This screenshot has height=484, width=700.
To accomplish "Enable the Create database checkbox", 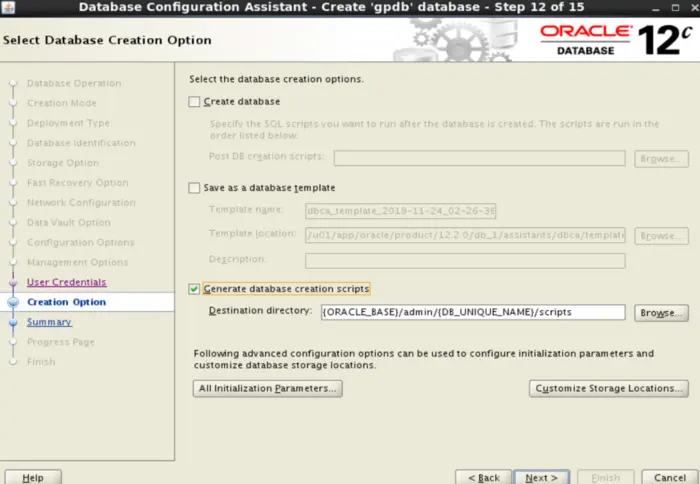I will click(194, 102).
